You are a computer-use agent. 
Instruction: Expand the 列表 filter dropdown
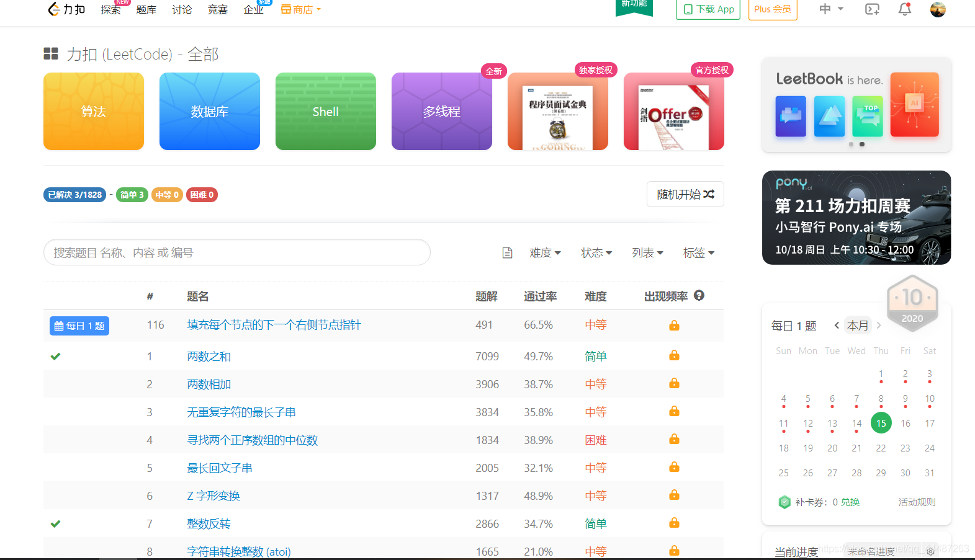(x=647, y=253)
